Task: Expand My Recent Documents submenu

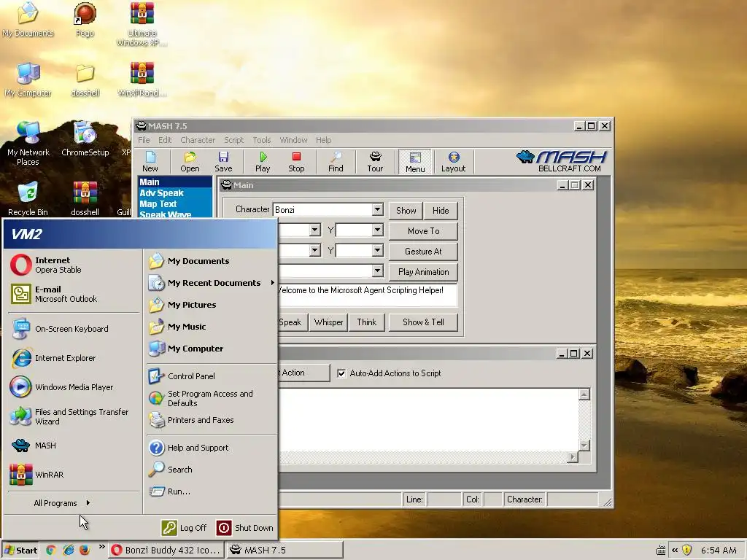Action: point(212,283)
